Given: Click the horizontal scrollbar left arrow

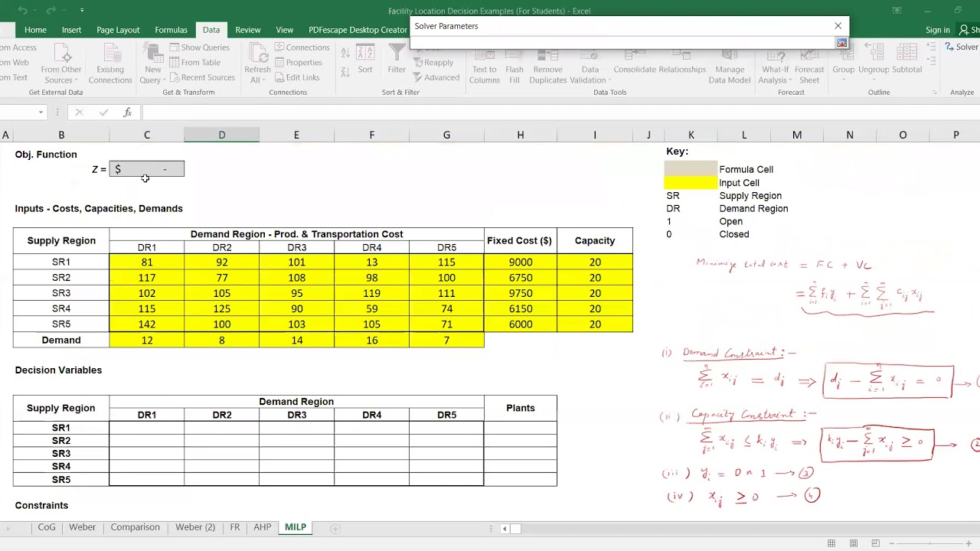Looking at the screenshot, I should (504, 528).
